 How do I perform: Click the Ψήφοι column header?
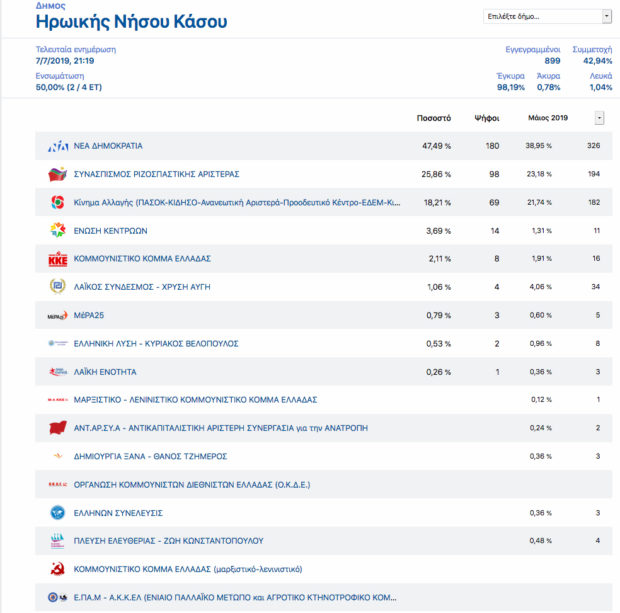pyautogui.click(x=487, y=118)
